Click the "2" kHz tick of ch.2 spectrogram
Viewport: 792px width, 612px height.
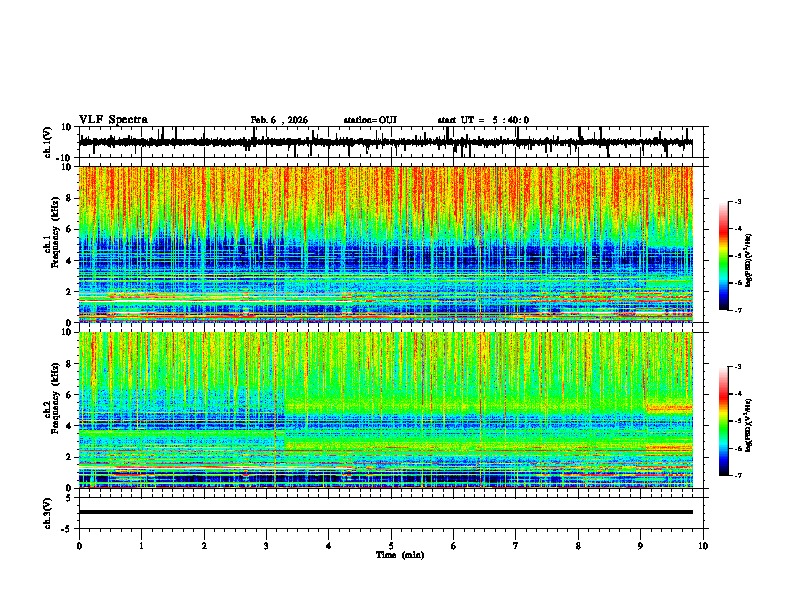pos(69,457)
